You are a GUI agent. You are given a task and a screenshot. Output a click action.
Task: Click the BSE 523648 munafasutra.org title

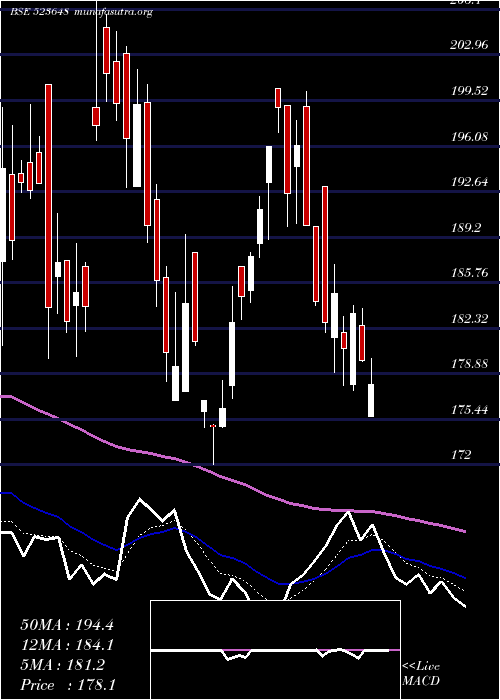click(x=81, y=12)
